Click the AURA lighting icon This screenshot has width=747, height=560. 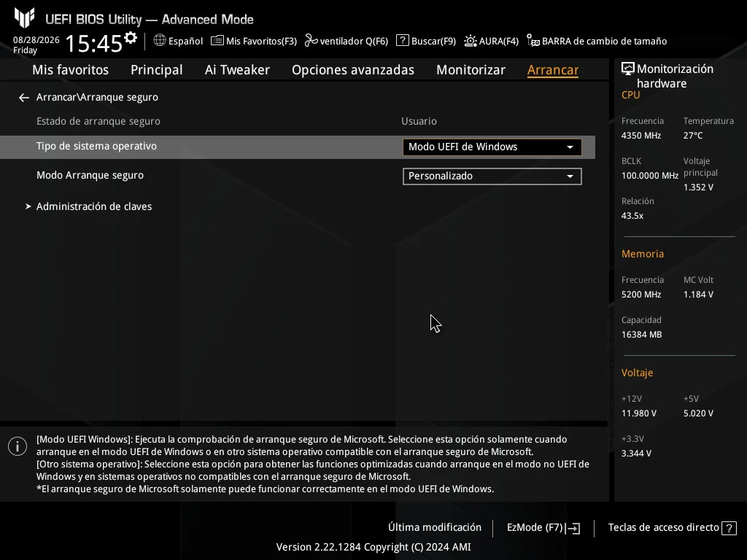471,41
